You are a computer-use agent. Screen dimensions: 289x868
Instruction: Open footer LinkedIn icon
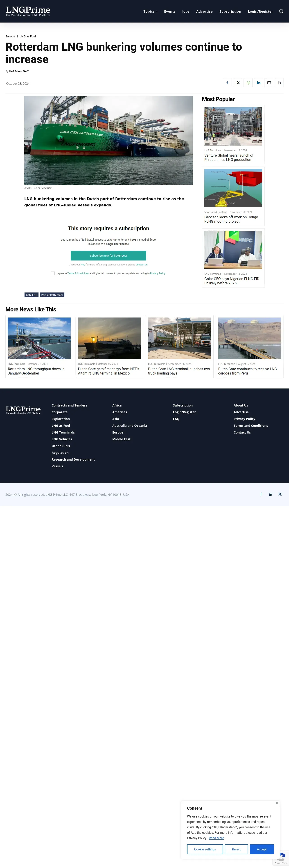271,494
